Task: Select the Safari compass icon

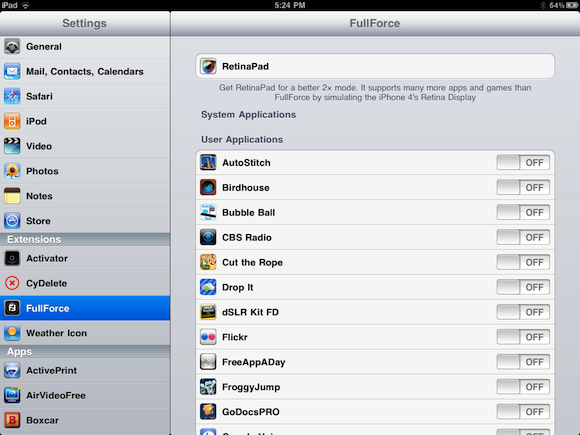Action: (12, 96)
